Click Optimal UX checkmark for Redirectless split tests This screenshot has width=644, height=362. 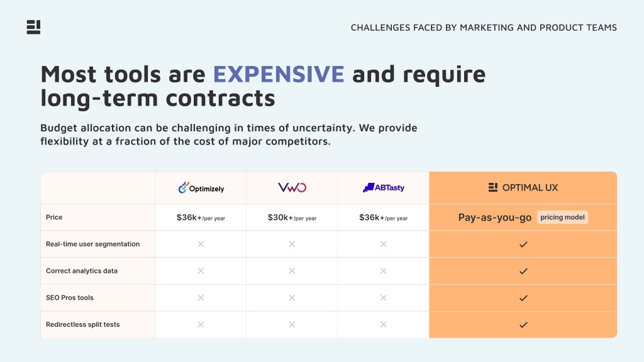523,325
